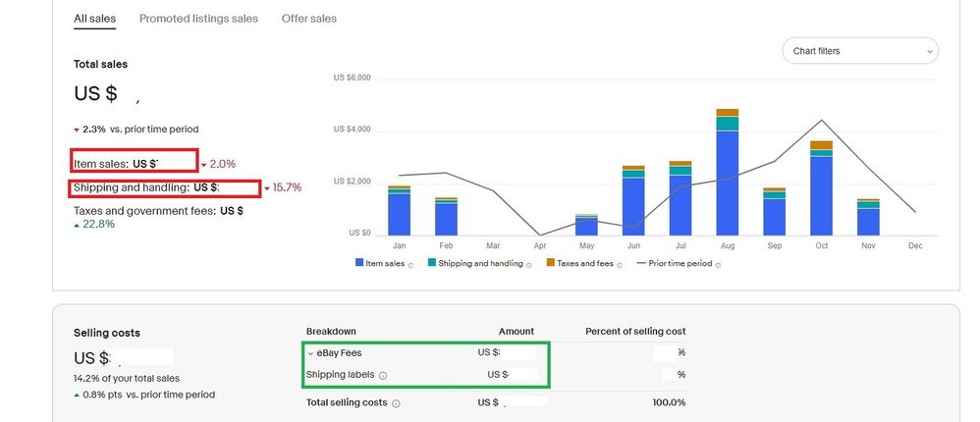Screen dimensions: 980x422
Task: Select the Offer sales tab
Action: tap(308, 19)
